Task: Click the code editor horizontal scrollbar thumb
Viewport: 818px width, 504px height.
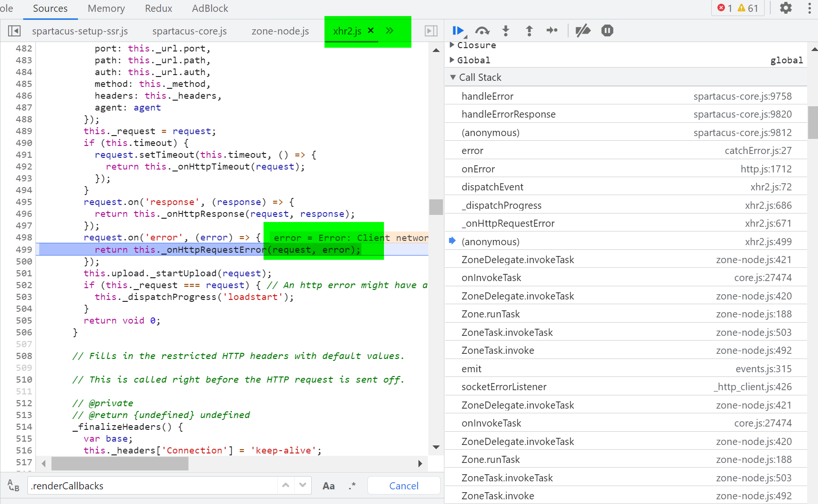Action: click(120, 464)
